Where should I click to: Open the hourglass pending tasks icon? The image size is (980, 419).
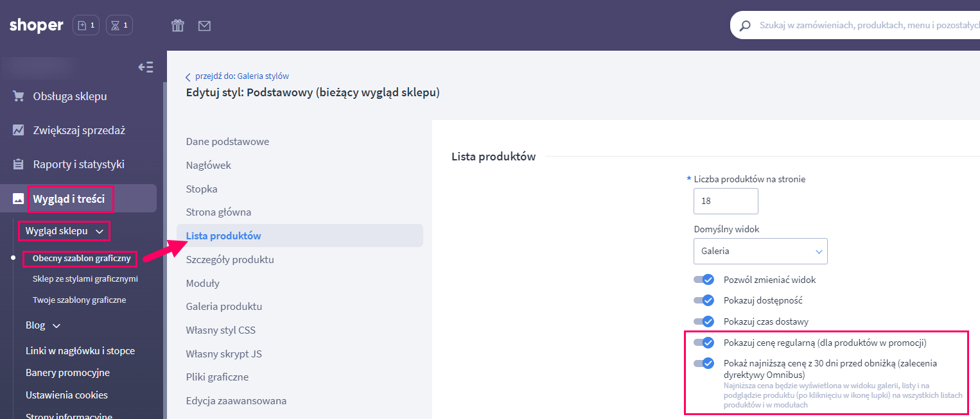119,26
